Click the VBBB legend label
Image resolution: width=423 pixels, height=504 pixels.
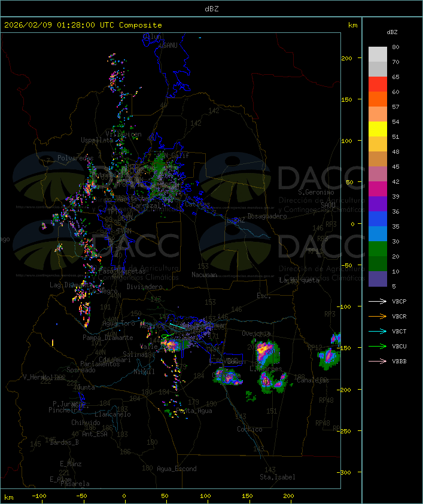click(x=399, y=362)
